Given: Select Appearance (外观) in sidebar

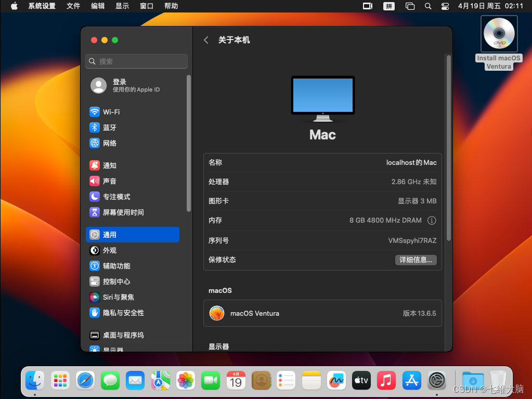Looking at the screenshot, I should pos(109,250).
